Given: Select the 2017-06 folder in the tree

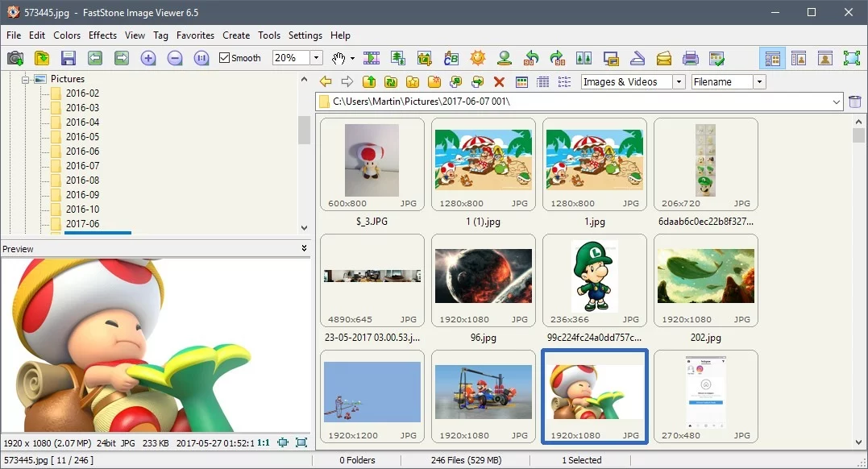Looking at the screenshot, I should 82,224.
